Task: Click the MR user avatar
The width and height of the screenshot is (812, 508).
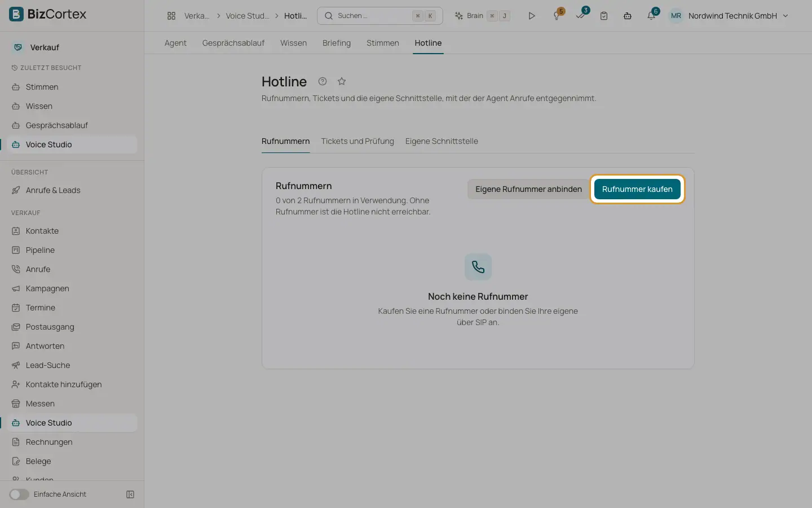Action: pyautogui.click(x=676, y=16)
